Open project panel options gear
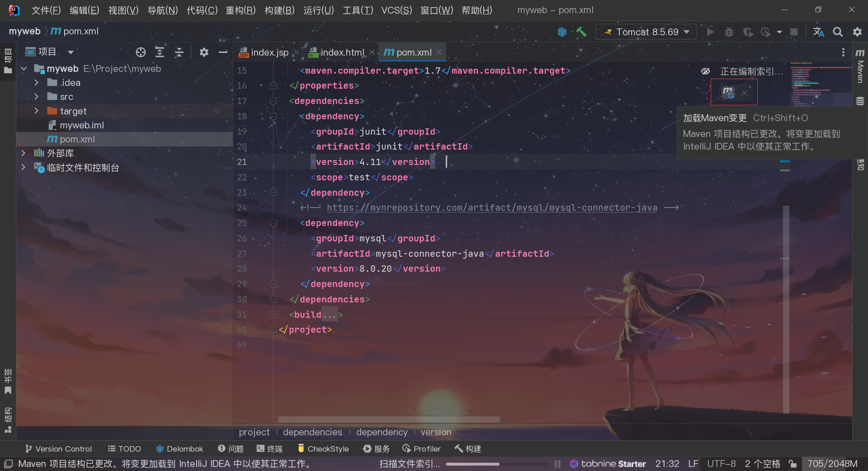This screenshot has height=471, width=868. tap(204, 52)
